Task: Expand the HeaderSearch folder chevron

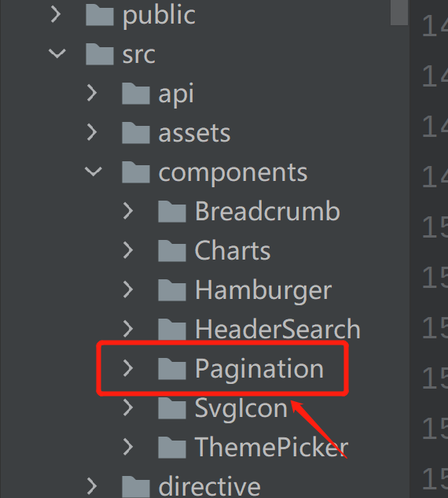Action: 128,329
